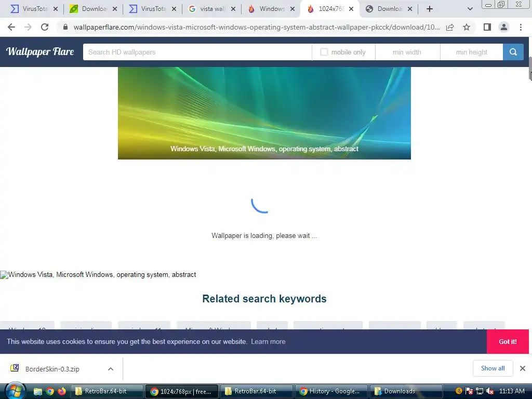Expand the tab search dropdown
This screenshot has height=399, width=532.
470,9
